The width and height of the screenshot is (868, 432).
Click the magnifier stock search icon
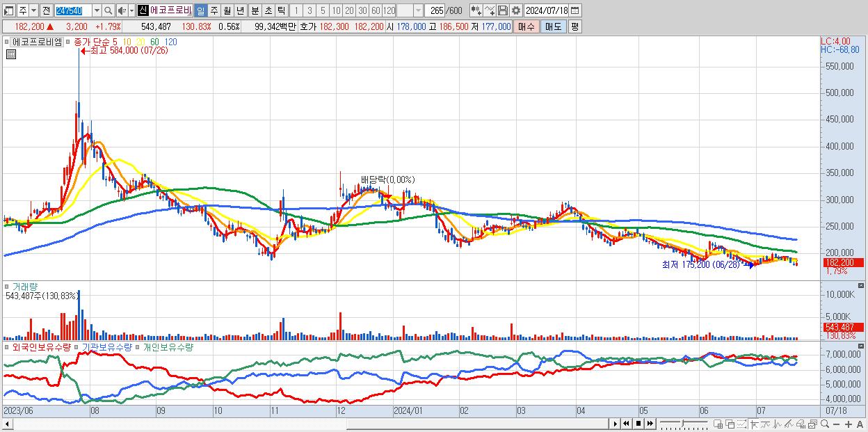coord(108,10)
